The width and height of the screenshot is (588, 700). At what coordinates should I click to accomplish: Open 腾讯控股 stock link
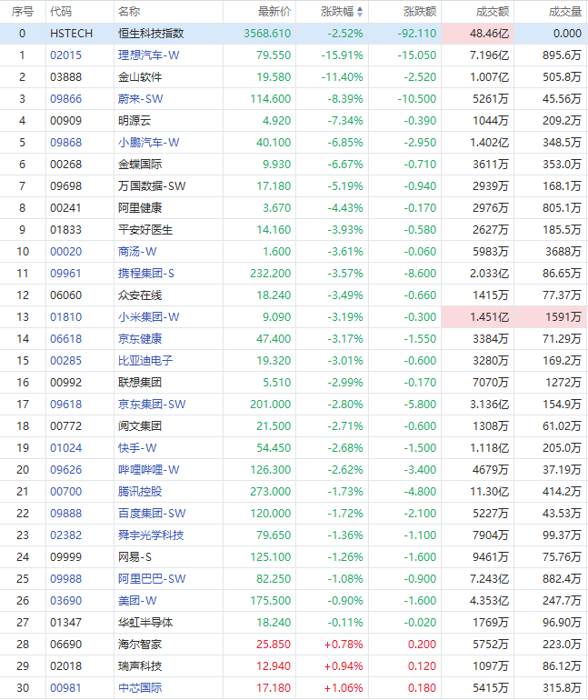140,492
